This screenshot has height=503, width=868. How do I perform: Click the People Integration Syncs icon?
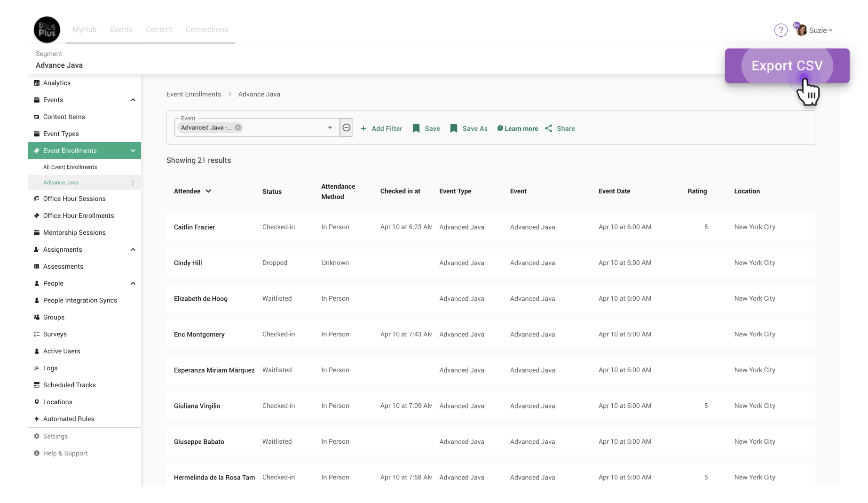[37, 300]
